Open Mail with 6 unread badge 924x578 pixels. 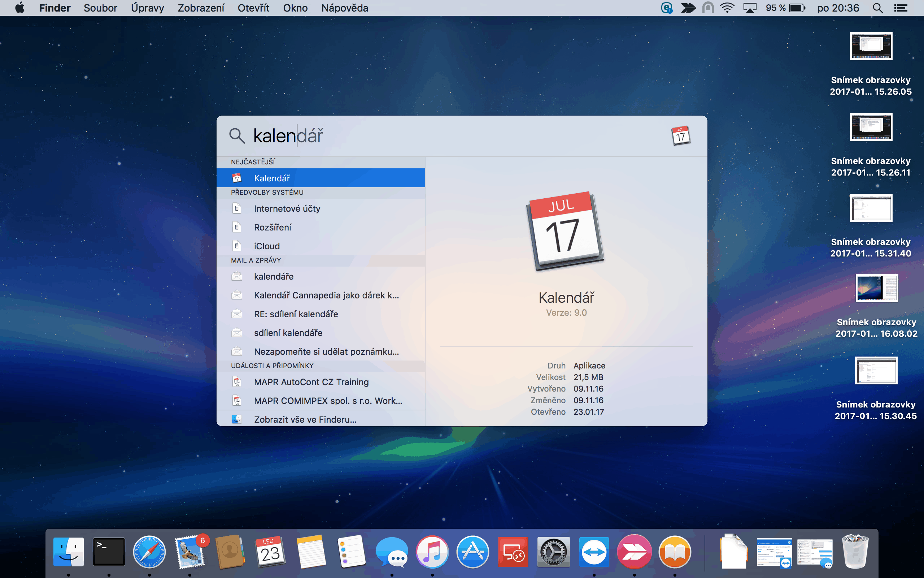[190, 552]
